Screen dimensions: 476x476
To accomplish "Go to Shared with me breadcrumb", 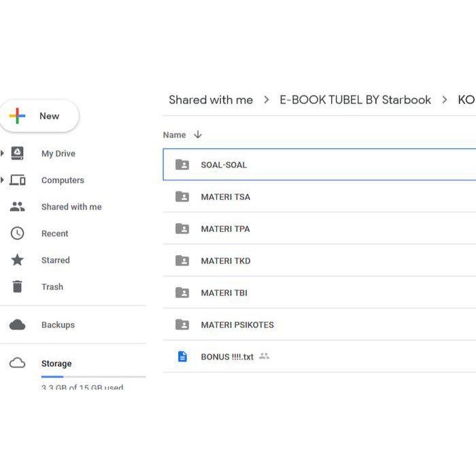I will point(211,100).
